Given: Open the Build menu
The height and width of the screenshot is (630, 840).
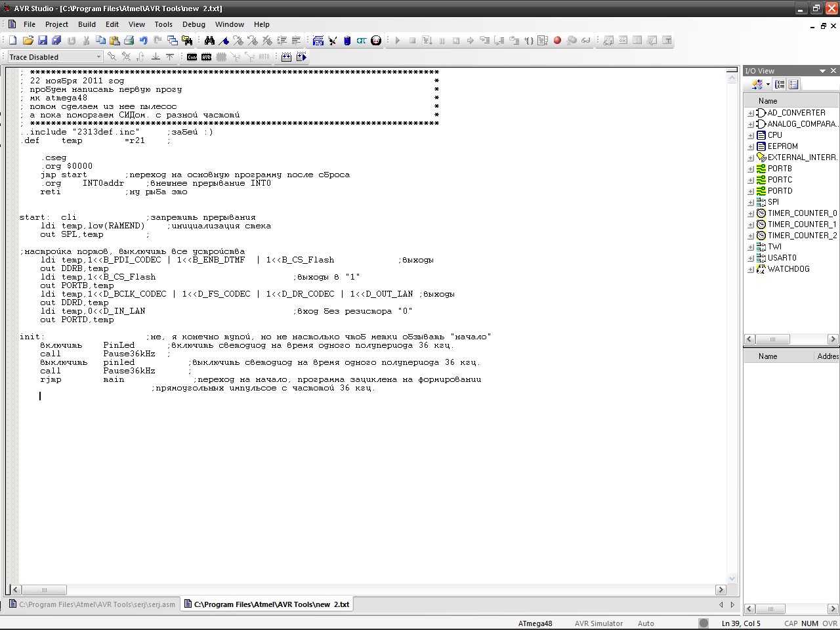Looking at the screenshot, I should (87, 24).
